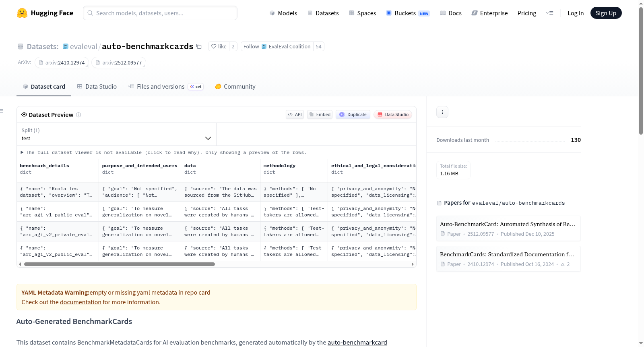Click the Duplicate button
The width and height of the screenshot is (644, 347).
point(353,114)
